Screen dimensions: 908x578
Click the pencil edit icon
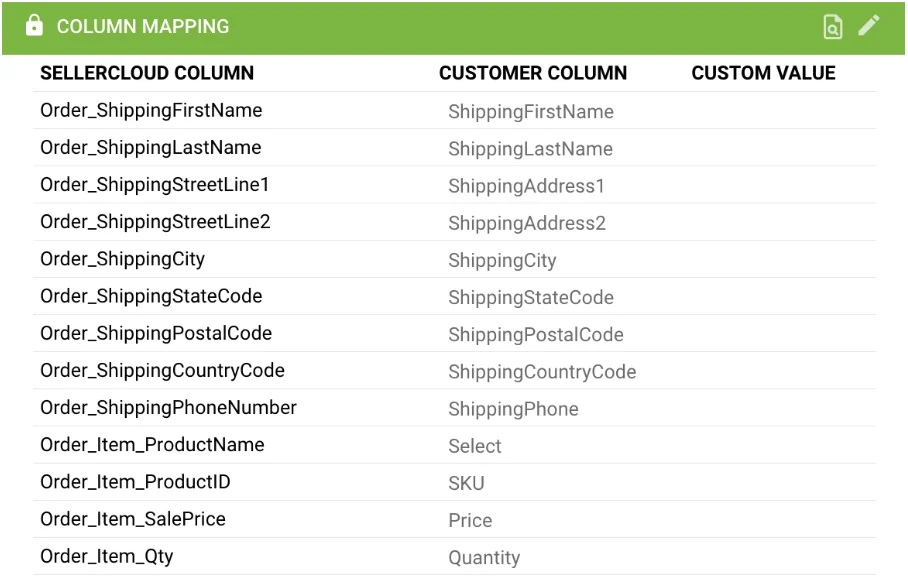point(869,25)
